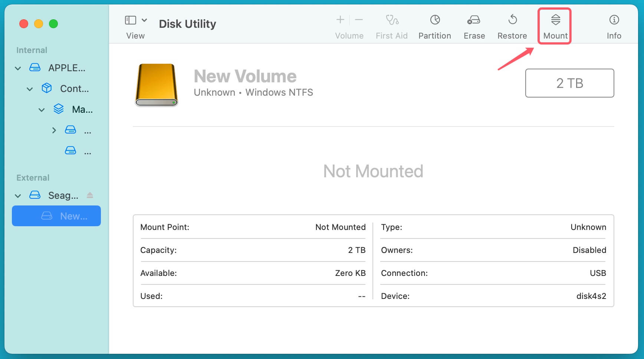Open the Info panel

coord(614,25)
